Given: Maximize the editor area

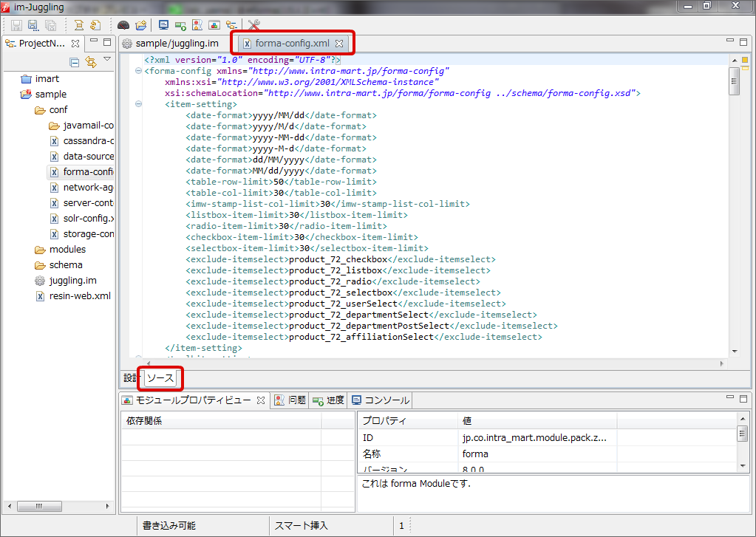Looking at the screenshot, I should point(743,42).
